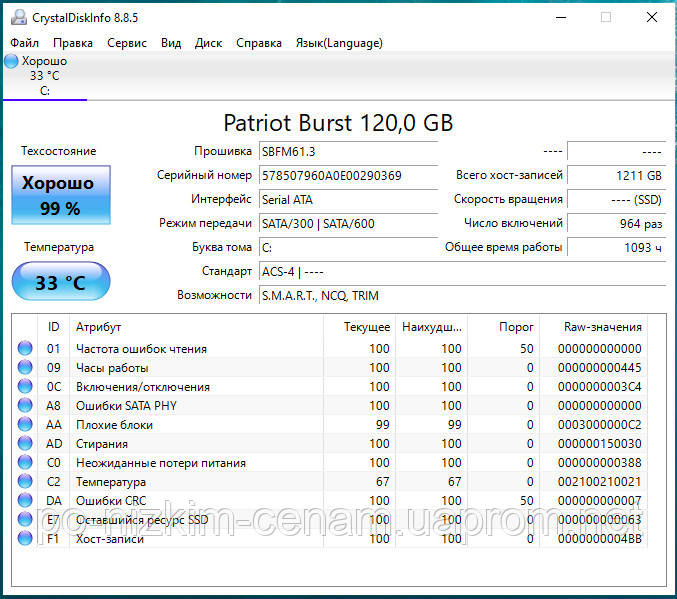
Task: Click status orb for Часы работы row
Action: 25,368
